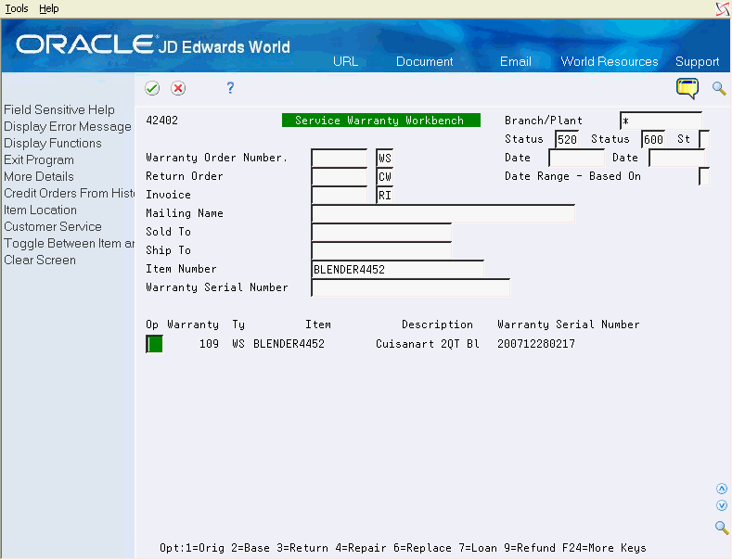Open the Help menu

(x=48, y=8)
